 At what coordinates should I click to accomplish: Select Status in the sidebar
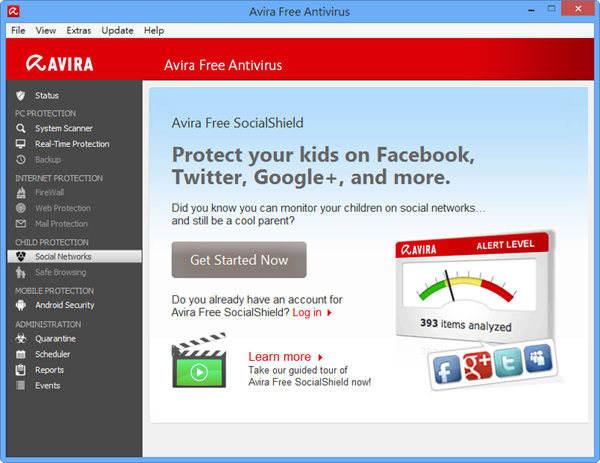pyautogui.click(x=47, y=96)
